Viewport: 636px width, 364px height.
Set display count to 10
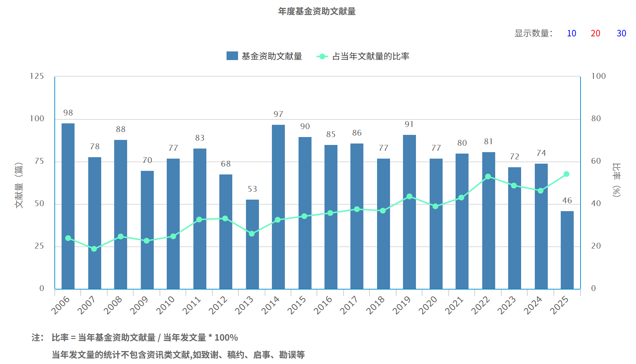click(x=571, y=33)
